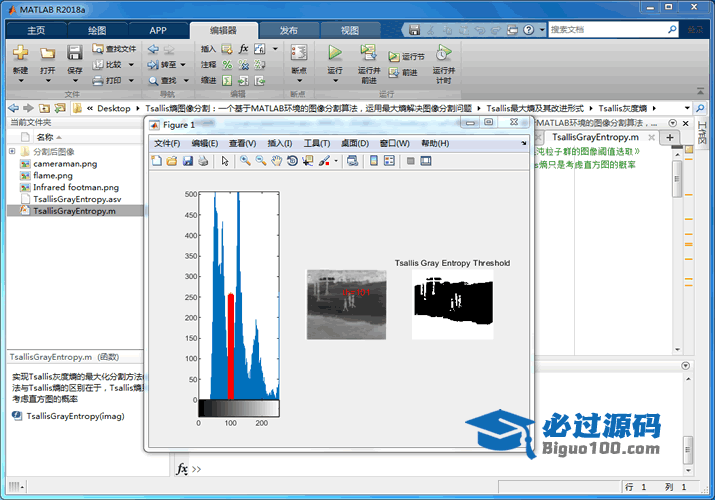
Task: Click the 查找文件 (Find Files) button
Action: coord(114,49)
